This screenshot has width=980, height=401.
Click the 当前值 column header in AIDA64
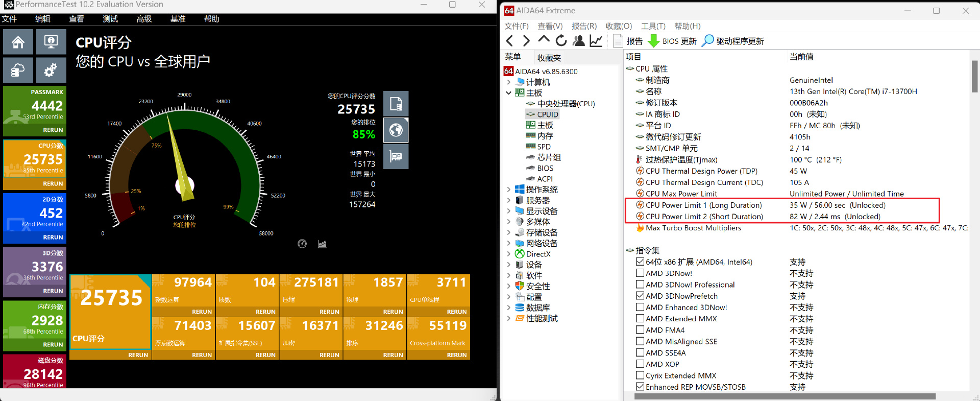[x=801, y=57]
